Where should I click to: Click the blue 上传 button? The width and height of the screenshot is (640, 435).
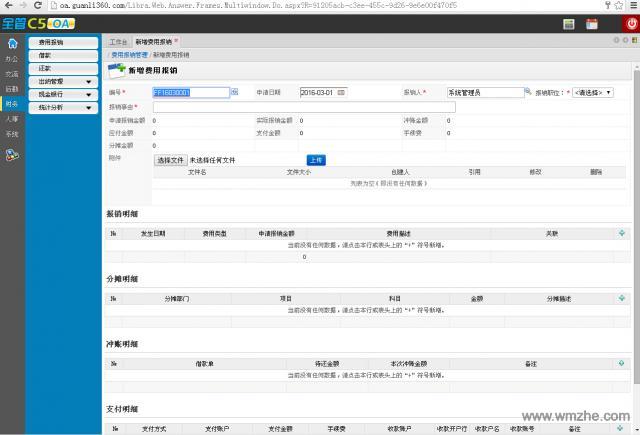315,159
